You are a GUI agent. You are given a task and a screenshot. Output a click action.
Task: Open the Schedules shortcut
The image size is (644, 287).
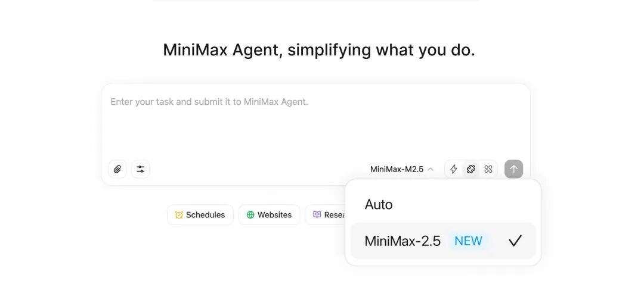[x=200, y=215]
